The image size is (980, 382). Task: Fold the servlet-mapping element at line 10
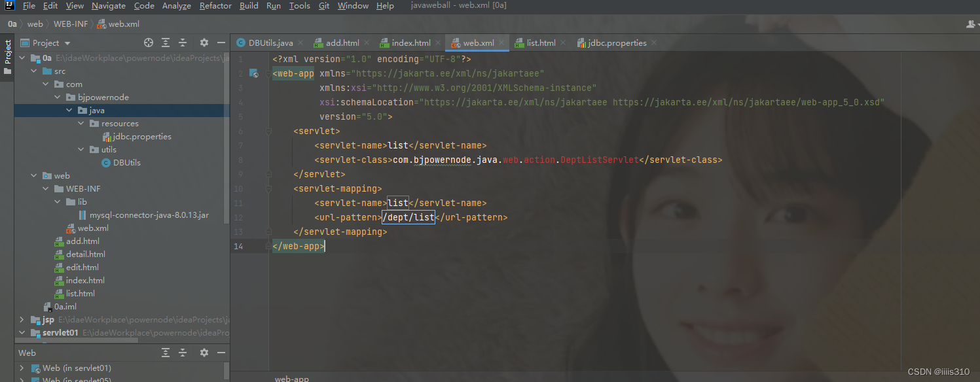coord(268,189)
